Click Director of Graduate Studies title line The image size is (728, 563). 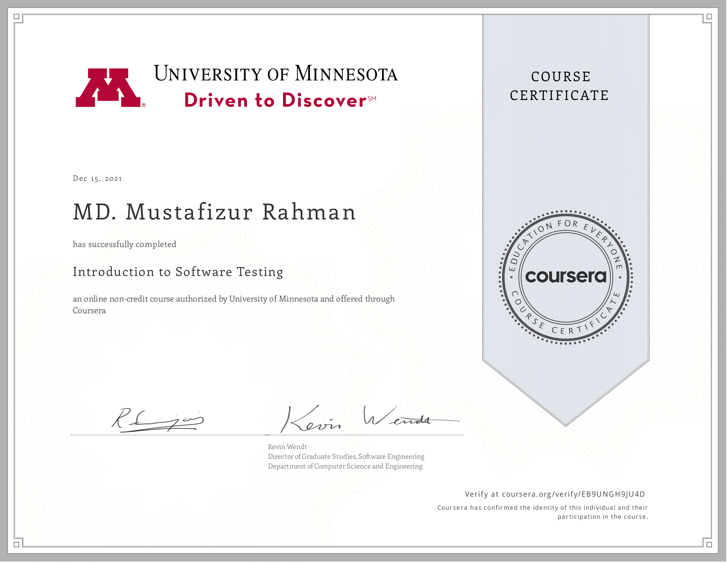coord(346,457)
